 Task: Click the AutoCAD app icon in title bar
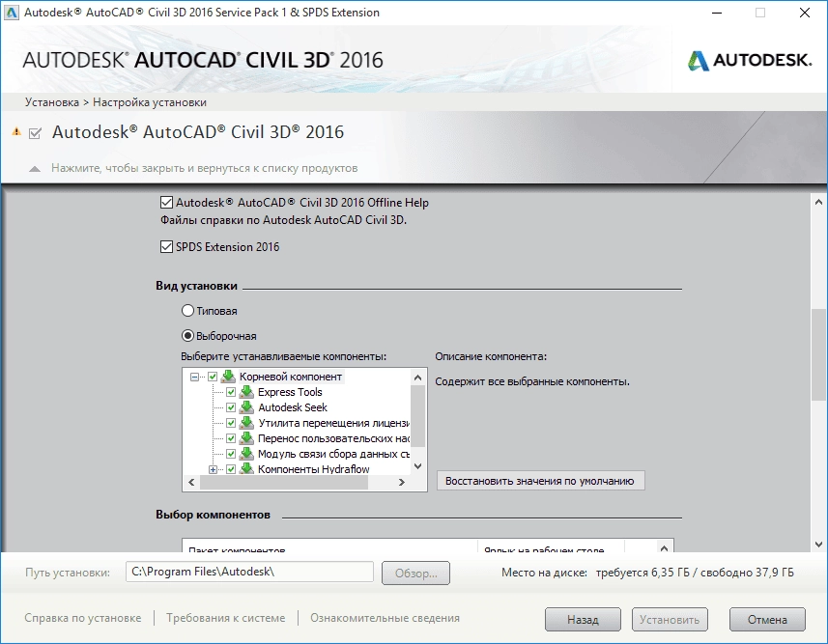11,13
